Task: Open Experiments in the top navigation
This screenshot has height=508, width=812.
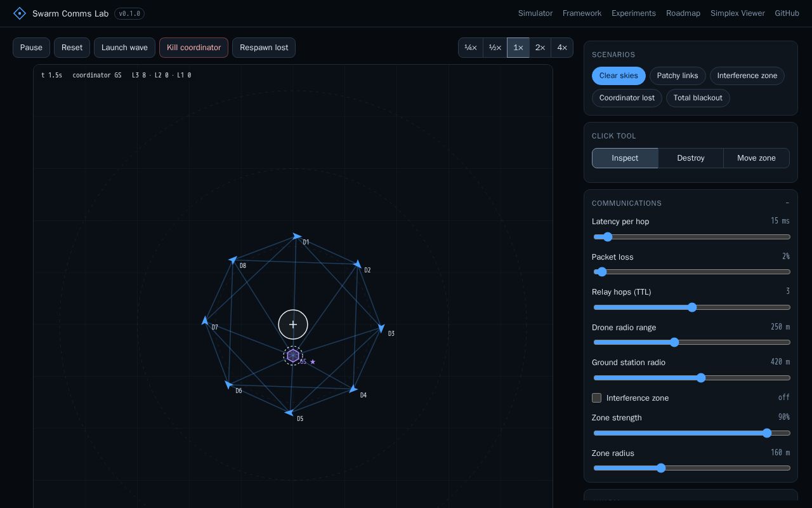Action: (x=634, y=13)
